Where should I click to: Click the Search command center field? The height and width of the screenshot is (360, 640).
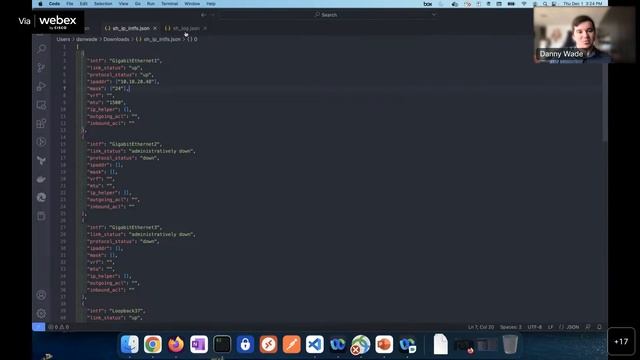[x=327, y=15]
